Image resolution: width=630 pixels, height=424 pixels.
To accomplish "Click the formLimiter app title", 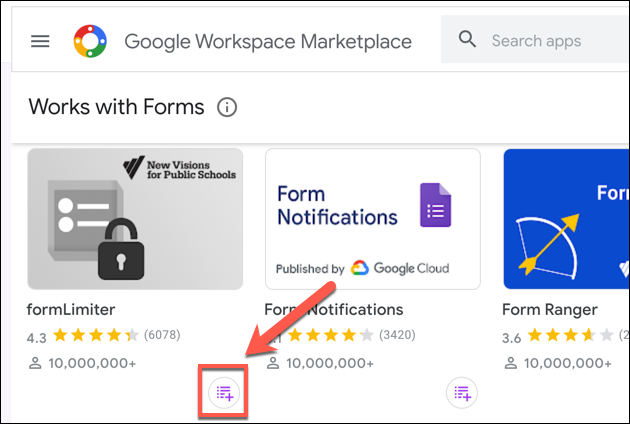I will pos(69,309).
